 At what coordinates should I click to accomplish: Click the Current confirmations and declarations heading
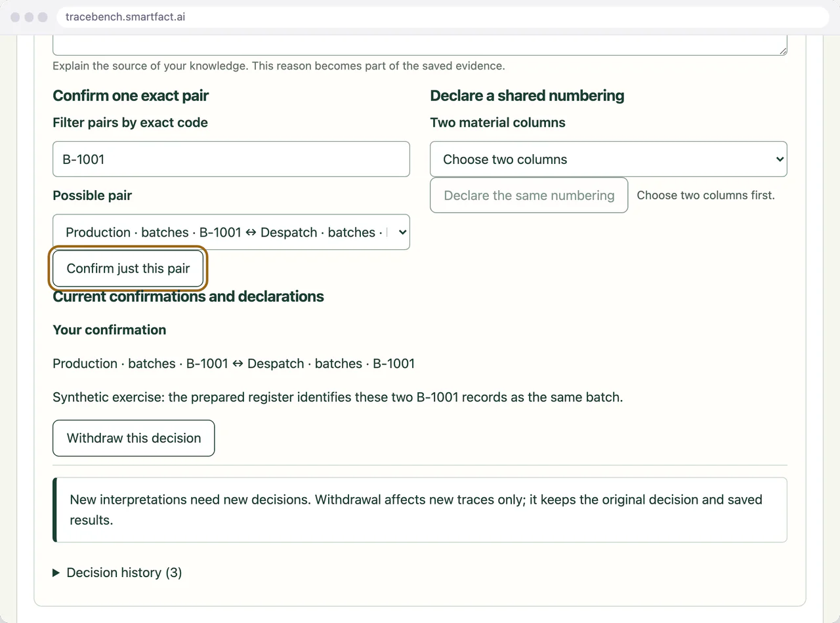pos(188,296)
